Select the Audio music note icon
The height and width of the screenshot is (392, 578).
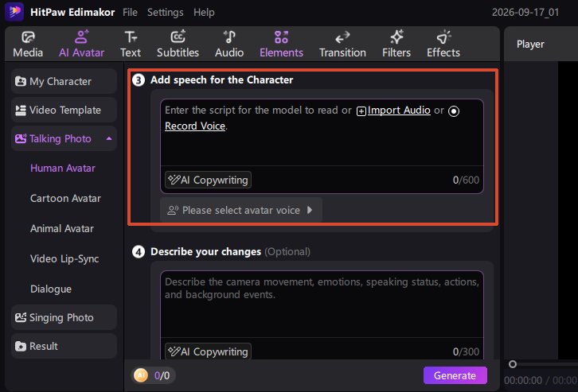click(x=229, y=37)
